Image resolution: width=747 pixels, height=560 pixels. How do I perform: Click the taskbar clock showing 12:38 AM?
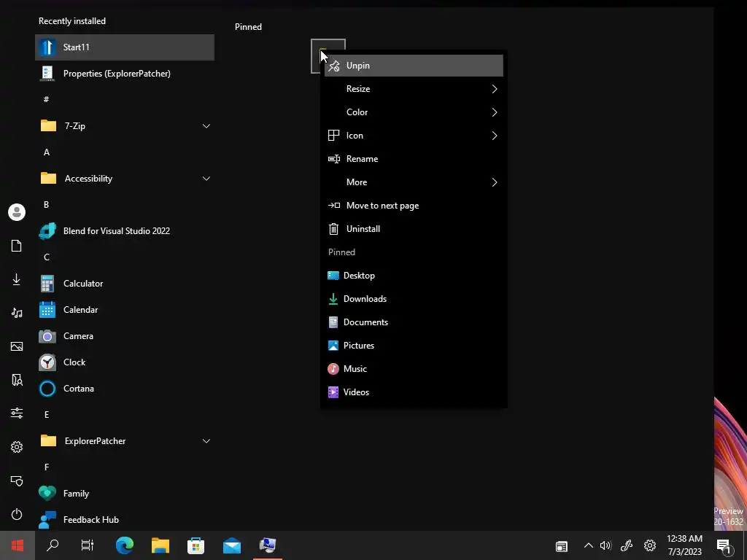click(684, 545)
